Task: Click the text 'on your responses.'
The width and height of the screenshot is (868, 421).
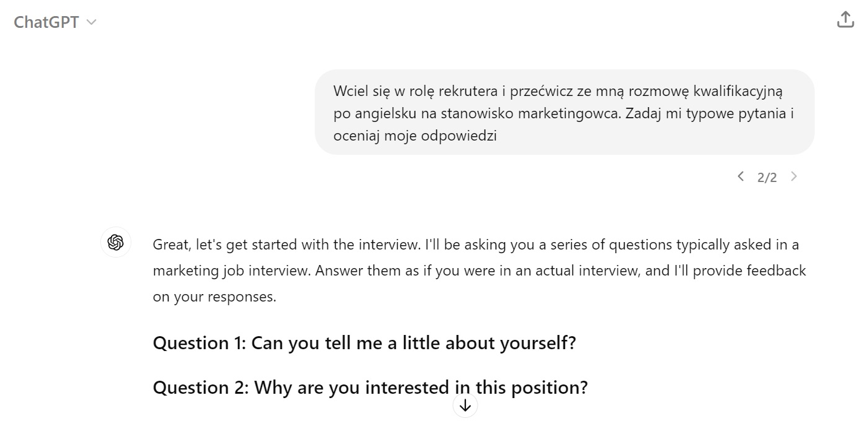Action: (x=214, y=297)
